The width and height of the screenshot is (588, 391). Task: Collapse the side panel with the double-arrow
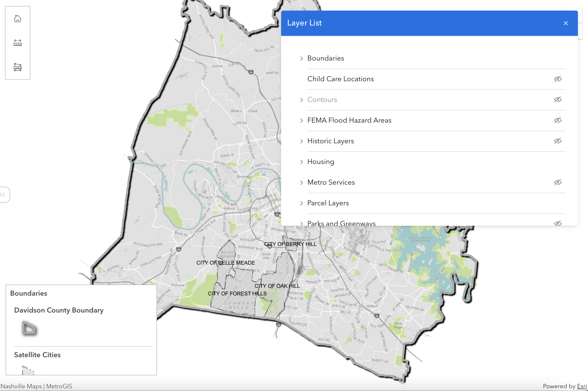pos(3,194)
